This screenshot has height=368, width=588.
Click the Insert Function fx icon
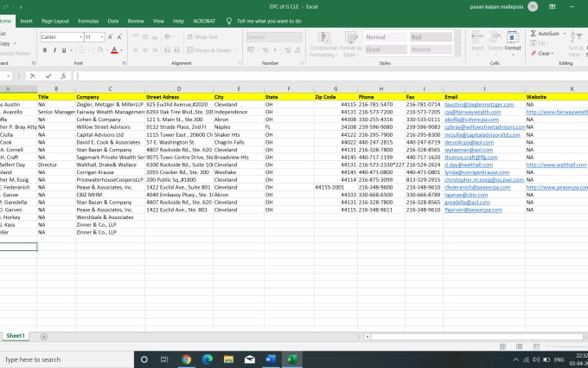[63, 76]
